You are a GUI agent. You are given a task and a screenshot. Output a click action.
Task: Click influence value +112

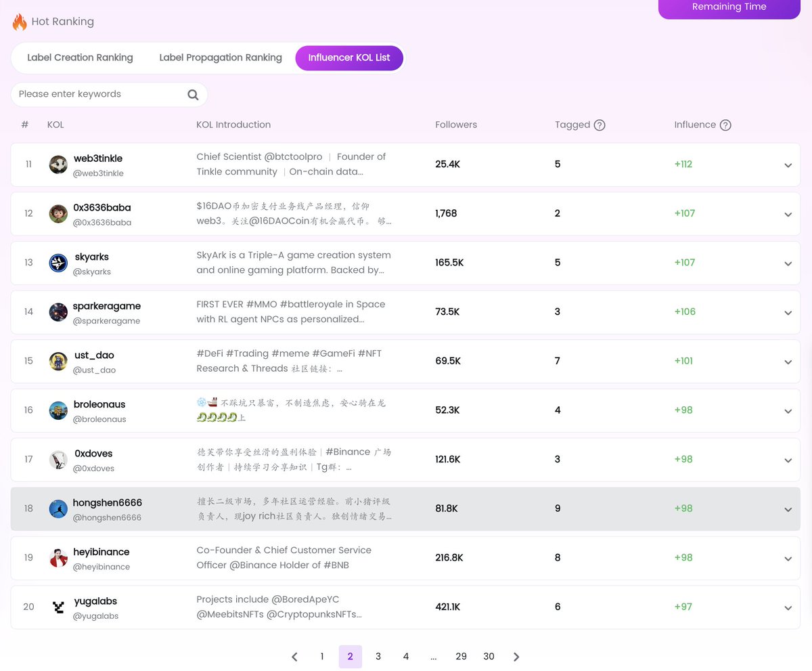tap(683, 165)
